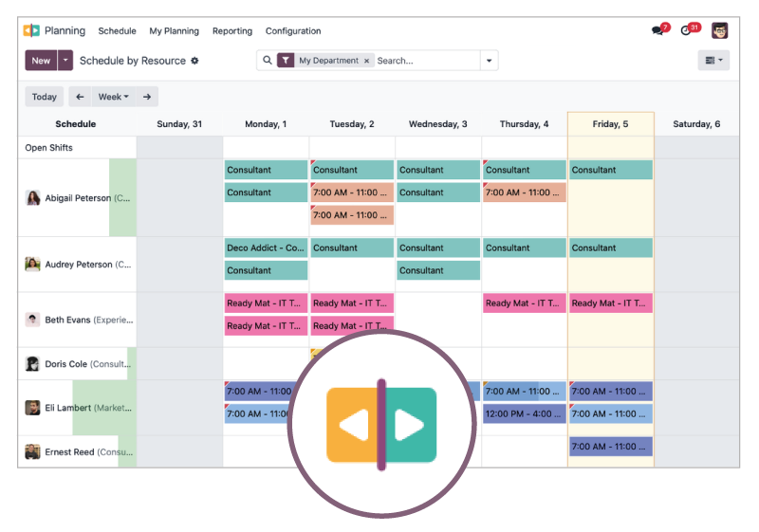Expand the New button dropdown arrow
Viewport: 759px width, 532px height.
coord(65,61)
